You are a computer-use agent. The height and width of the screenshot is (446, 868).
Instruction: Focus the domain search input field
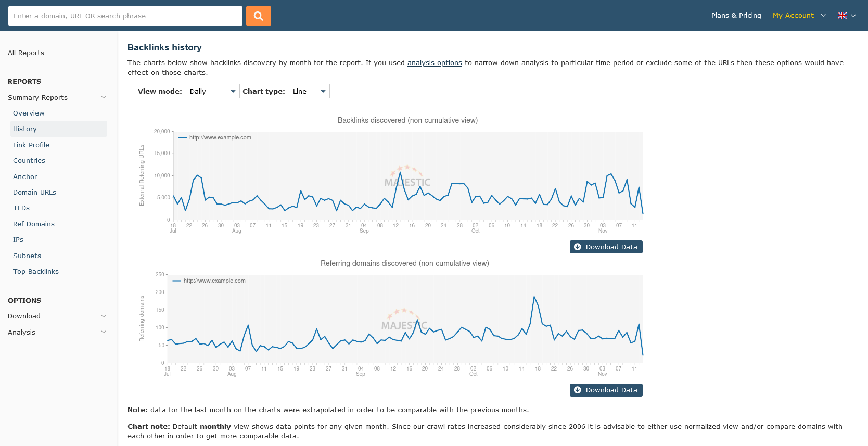pyautogui.click(x=125, y=16)
